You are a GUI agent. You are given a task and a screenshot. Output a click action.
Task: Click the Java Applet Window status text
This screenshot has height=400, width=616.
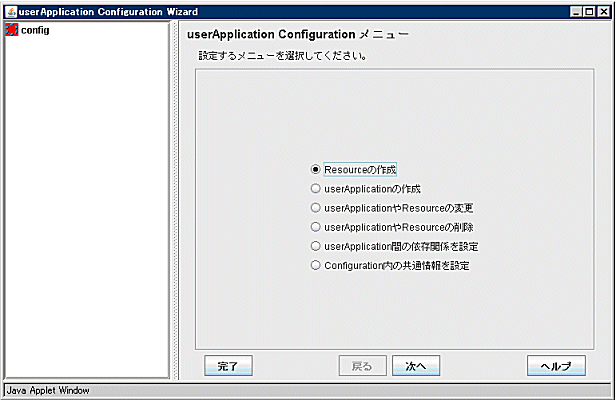click(x=48, y=391)
